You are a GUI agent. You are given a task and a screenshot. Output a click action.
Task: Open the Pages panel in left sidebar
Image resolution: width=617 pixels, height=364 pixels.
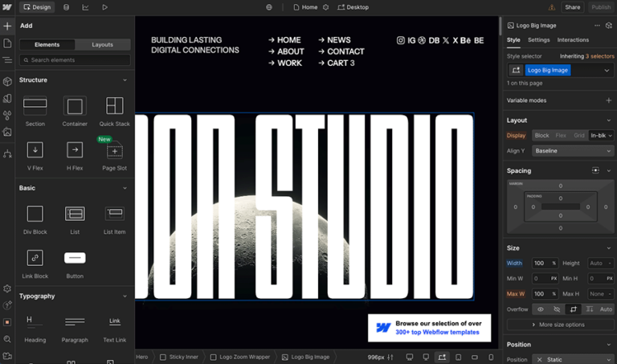[7, 43]
